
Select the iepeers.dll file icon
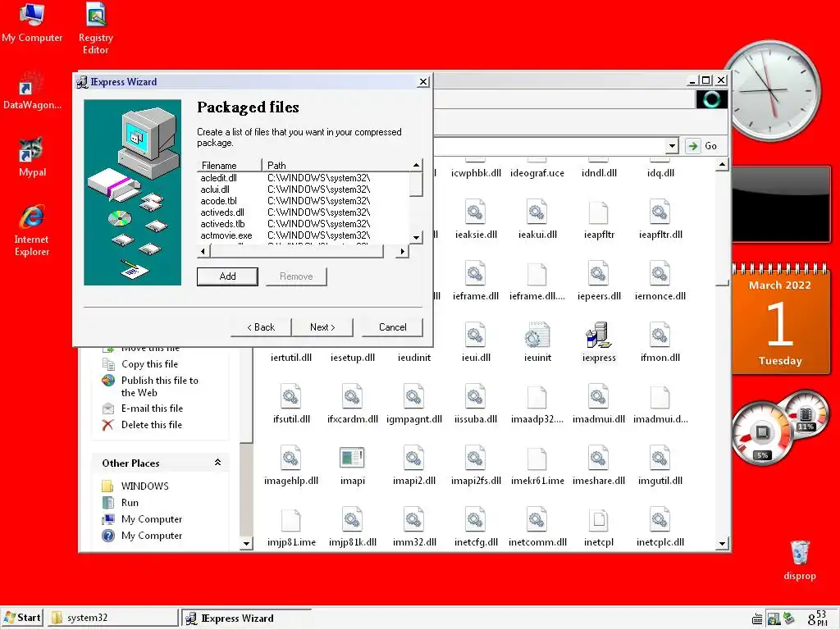point(598,281)
